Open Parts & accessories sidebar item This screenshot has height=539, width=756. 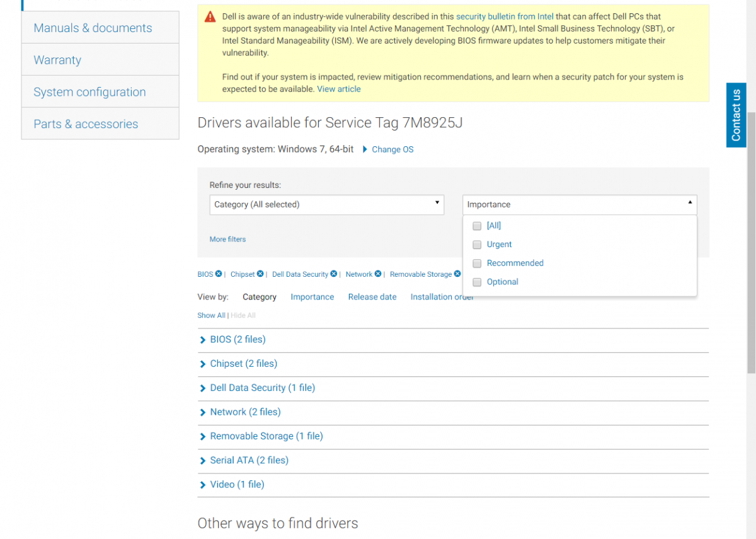100,124
